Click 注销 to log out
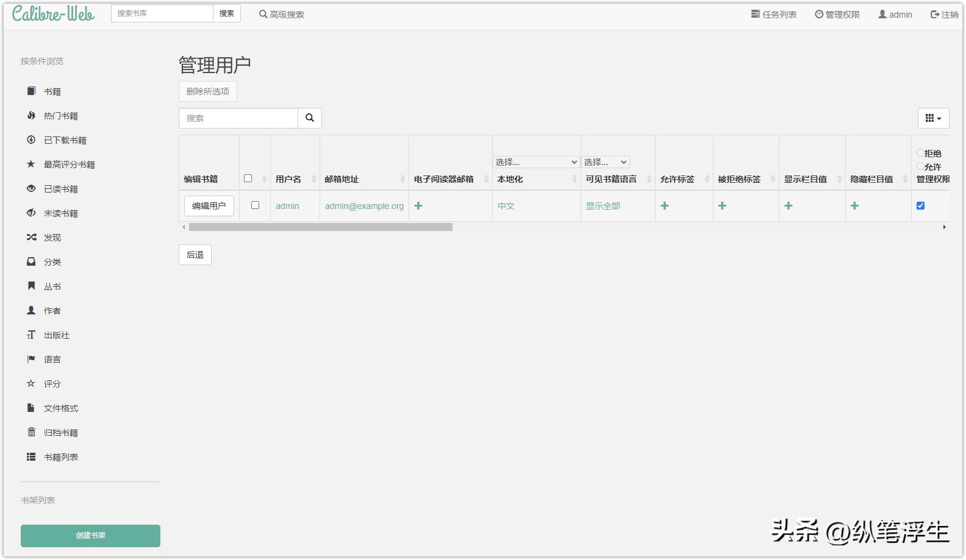 pos(945,15)
